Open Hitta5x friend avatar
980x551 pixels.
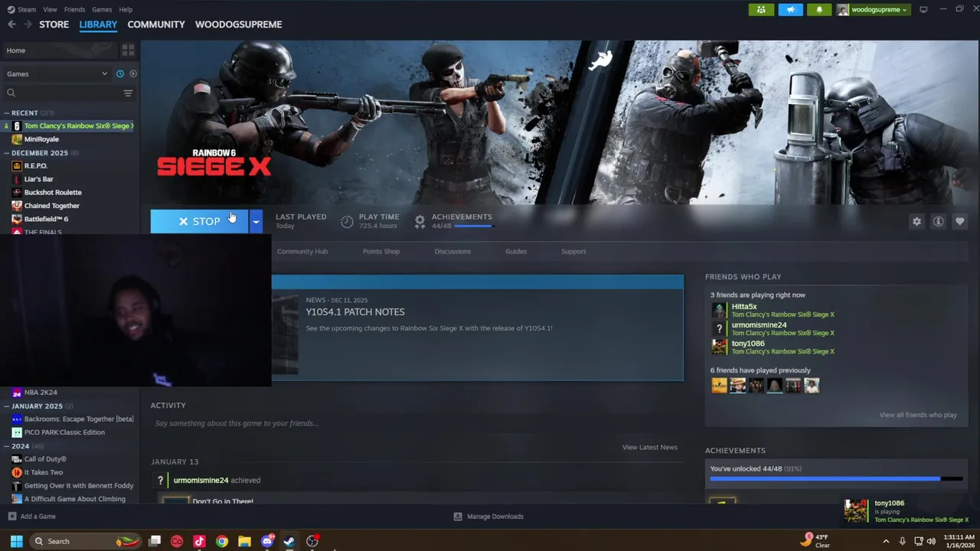pyautogui.click(x=719, y=310)
